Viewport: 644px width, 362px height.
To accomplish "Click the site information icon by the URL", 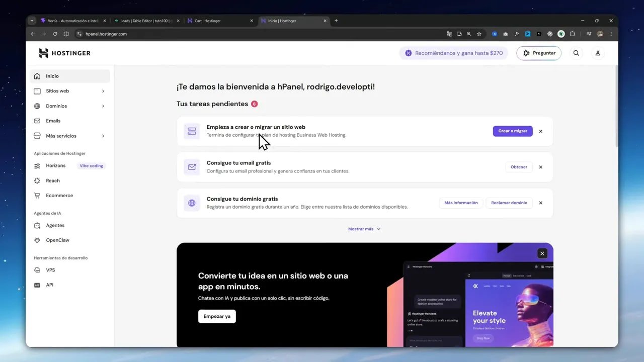I will [x=79, y=34].
